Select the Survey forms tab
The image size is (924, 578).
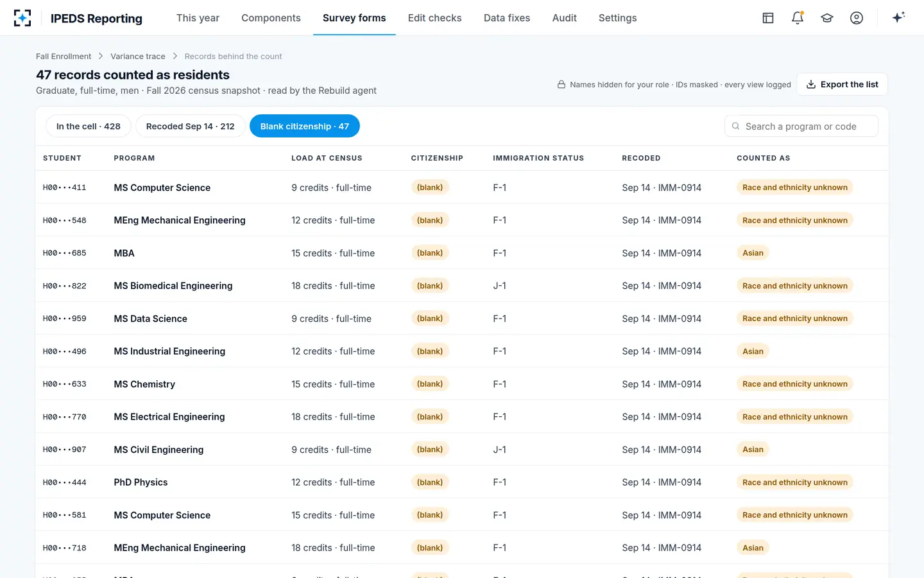(354, 18)
